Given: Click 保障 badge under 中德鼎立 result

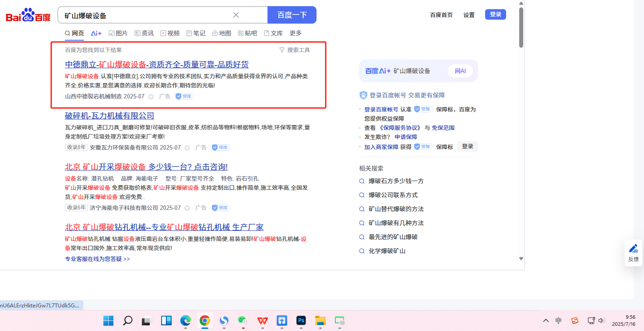Looking at the screenshot, I should [x=184, y=96].
